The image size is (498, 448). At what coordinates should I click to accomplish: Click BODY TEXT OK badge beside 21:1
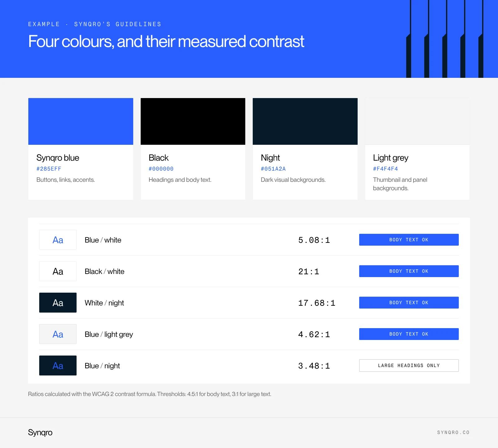[409, 271]
